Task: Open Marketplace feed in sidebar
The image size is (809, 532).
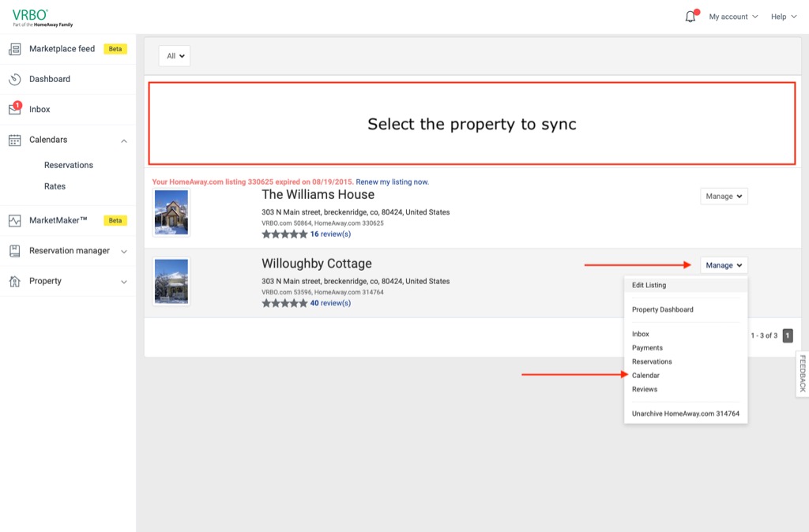Action: coord(62,48)
